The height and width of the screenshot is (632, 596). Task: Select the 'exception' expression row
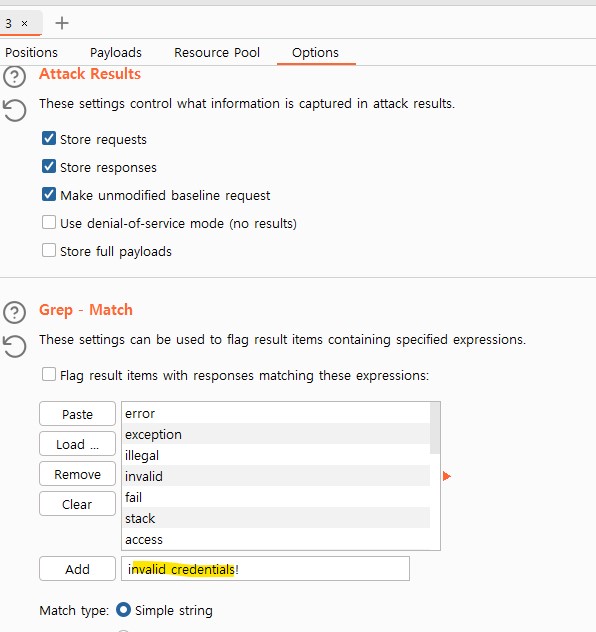tap(276, 434)
